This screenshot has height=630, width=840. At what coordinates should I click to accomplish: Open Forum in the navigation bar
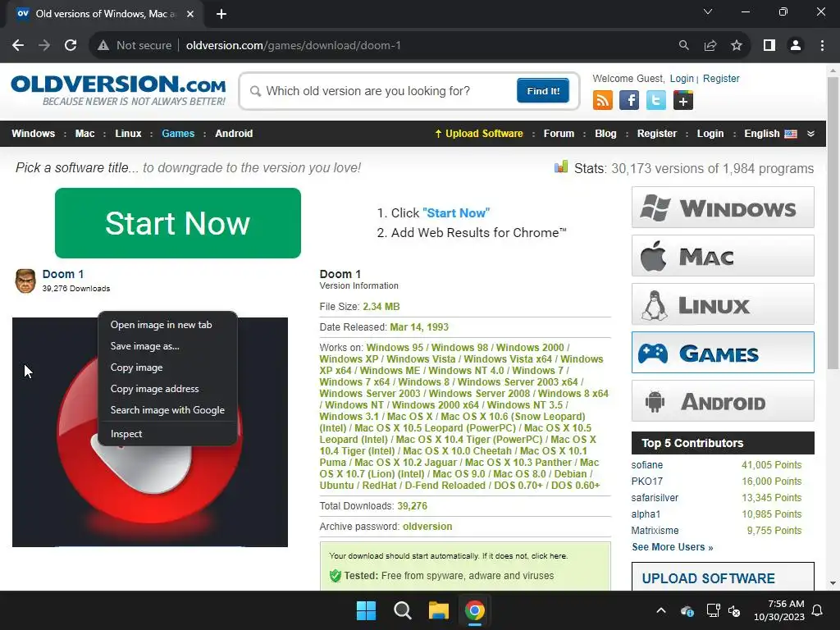(x=559, y=134)
